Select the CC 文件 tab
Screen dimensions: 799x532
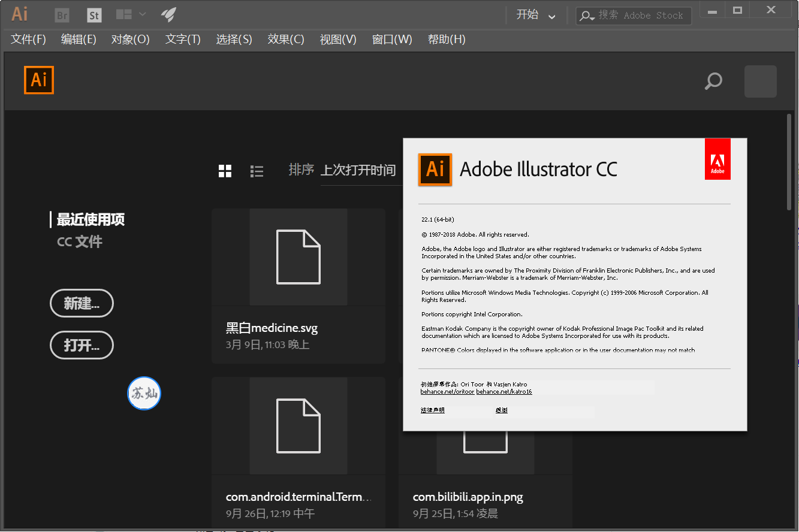tap(80, 242)
